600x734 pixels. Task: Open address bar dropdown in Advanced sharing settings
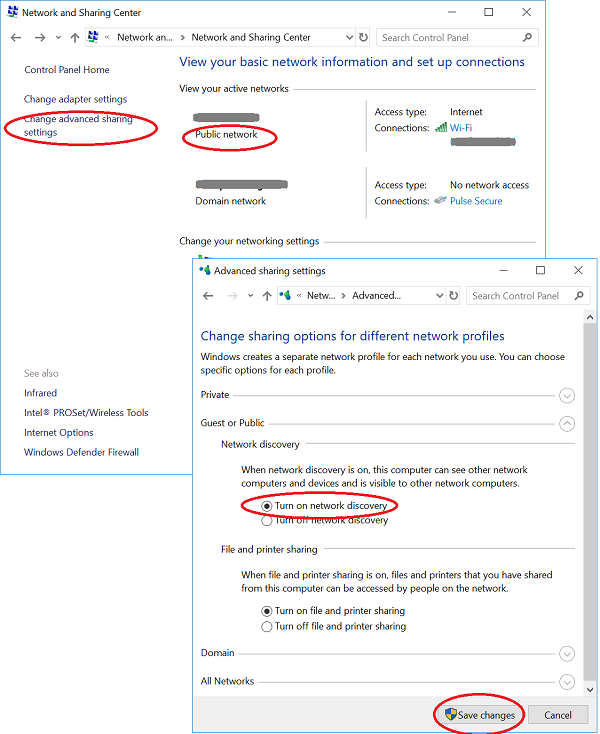pyautogui.click(x=439, y=296)
